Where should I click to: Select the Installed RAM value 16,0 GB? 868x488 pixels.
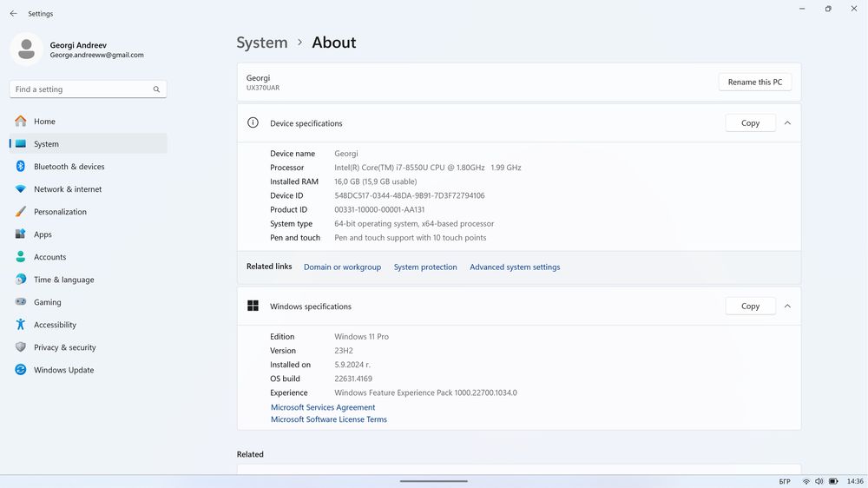tap(375, 181)
